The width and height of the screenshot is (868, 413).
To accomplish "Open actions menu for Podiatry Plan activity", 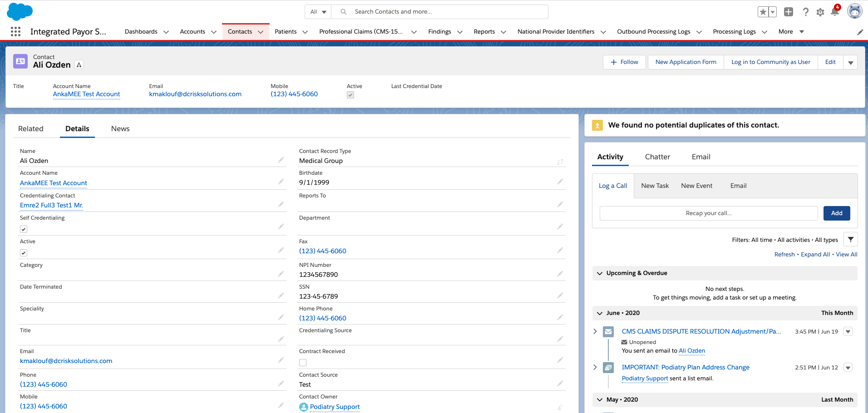I will tap(848, 368).
